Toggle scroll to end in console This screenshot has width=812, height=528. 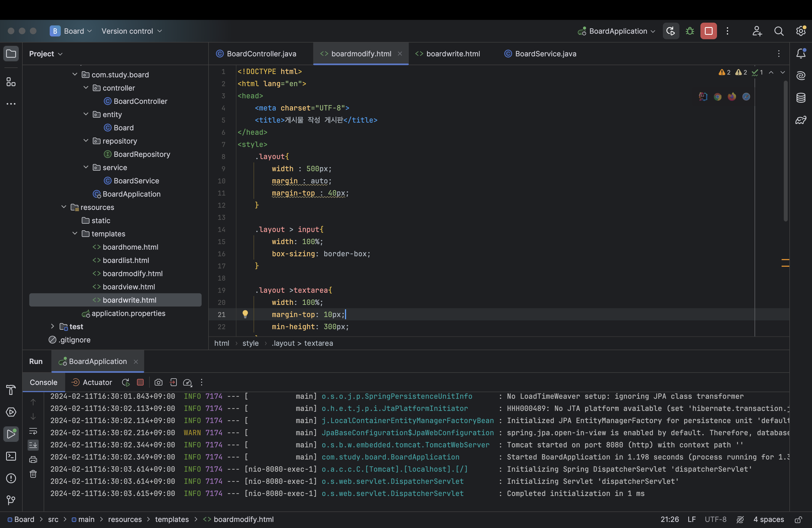coord(33,445)
